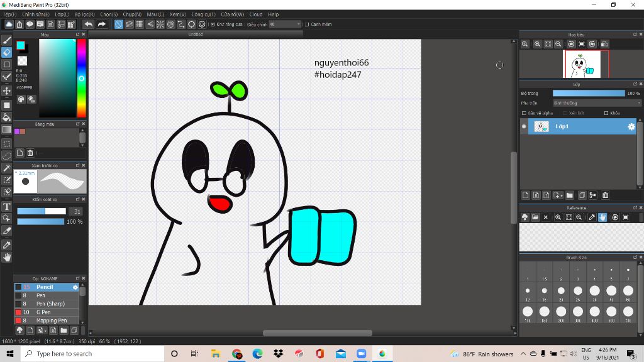Image resolution: width=644 pixels, height=362 pixels.
Task: Select brush size 50 preset
Action: pos(628,293)
